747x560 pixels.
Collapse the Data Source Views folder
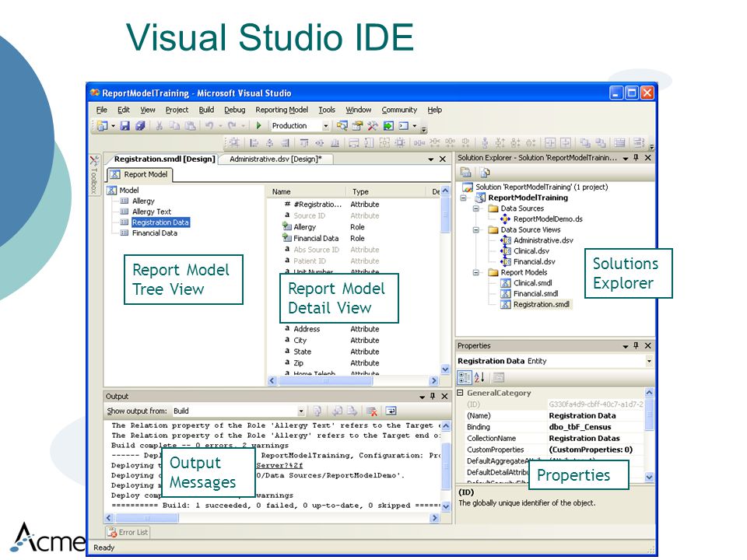475,230
